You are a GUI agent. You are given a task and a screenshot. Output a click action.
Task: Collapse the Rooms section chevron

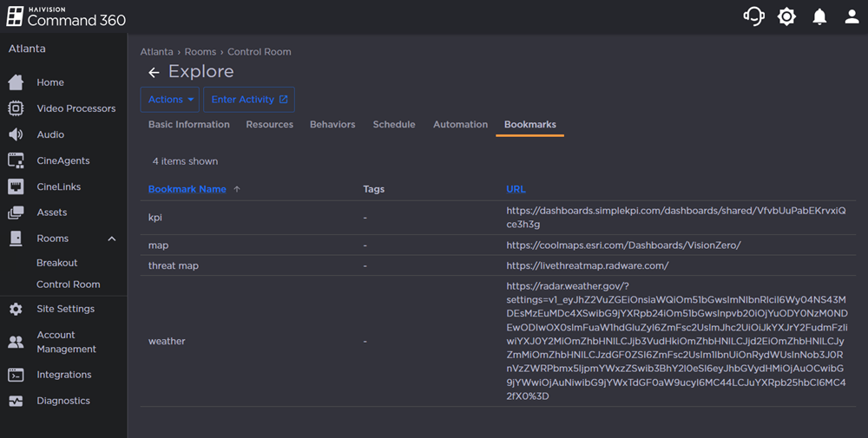[111, 239]
